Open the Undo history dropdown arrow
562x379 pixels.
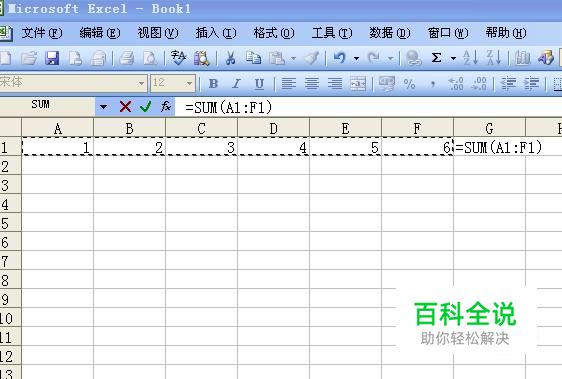click(356, 58)
